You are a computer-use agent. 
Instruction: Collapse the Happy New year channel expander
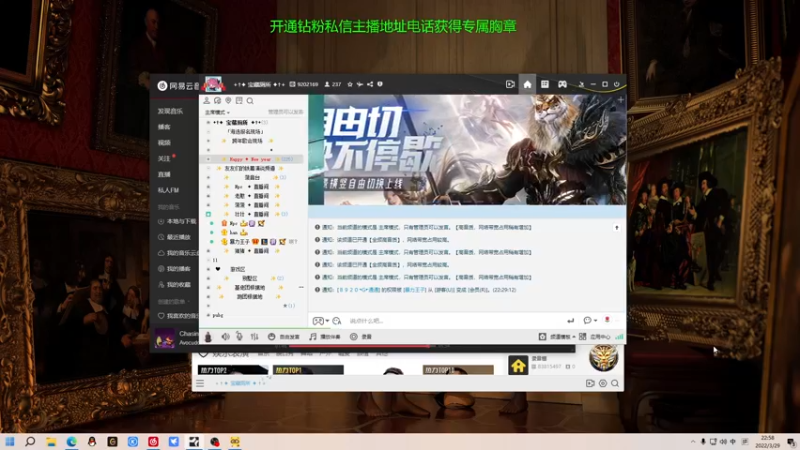pos(208,159)
